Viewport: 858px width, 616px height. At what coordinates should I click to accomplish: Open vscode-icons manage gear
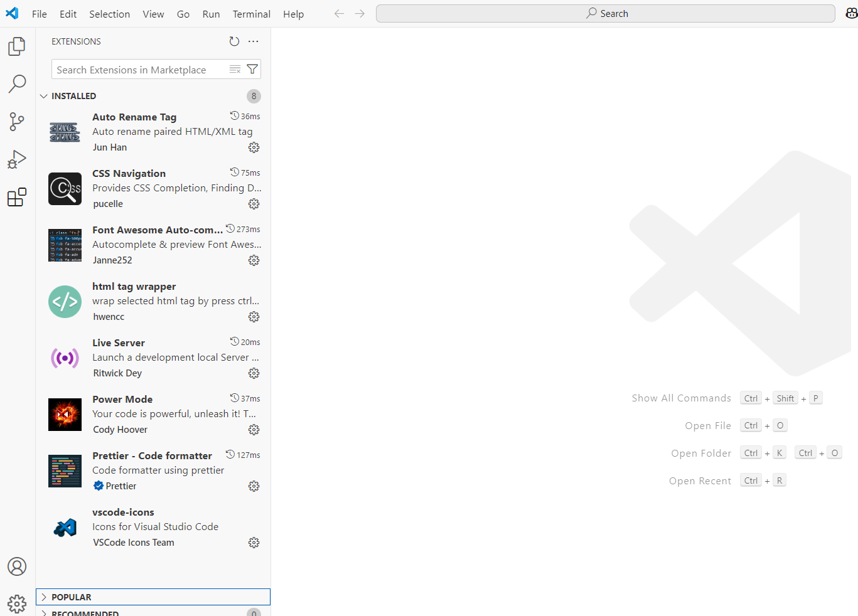tap(254, 543)
